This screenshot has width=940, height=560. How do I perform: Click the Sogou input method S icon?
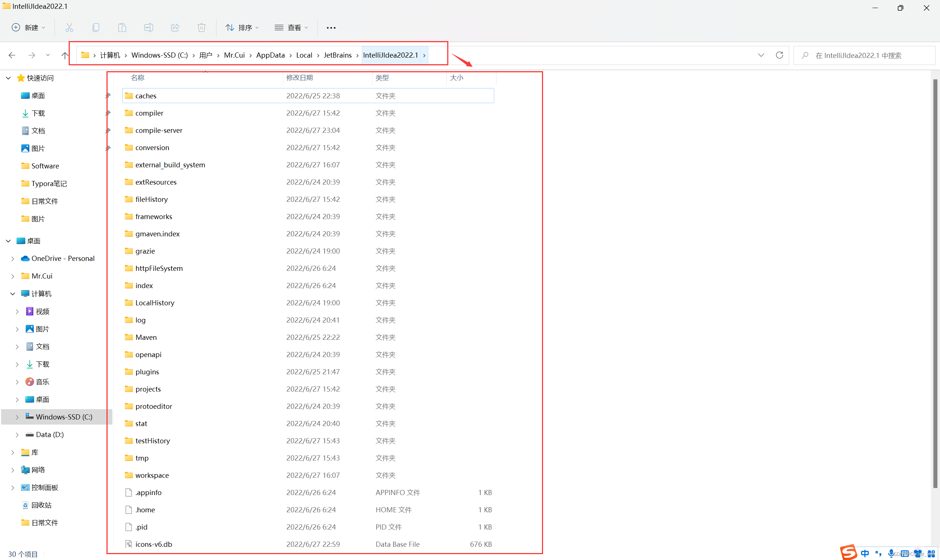pos(848,552)
